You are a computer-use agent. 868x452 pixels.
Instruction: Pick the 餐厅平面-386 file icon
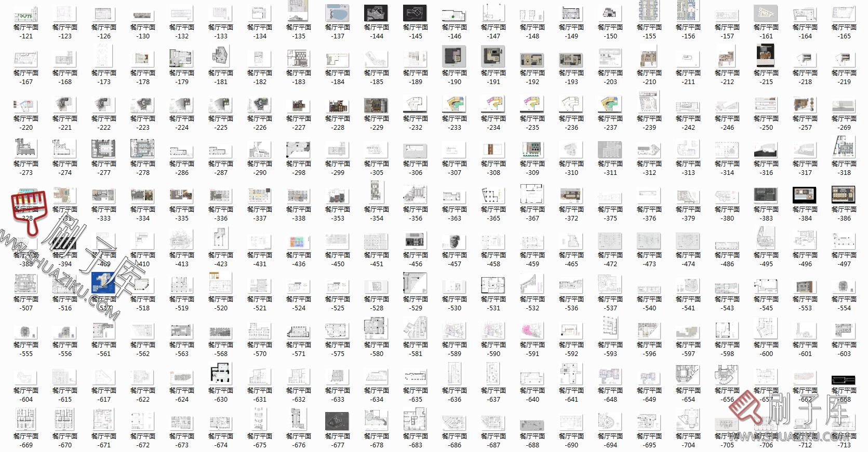844,195
